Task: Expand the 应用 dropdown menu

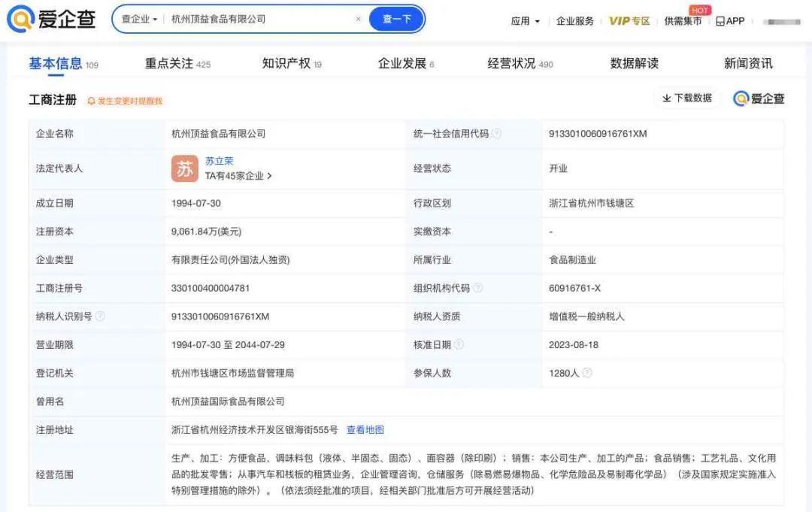Action: (525, 21)
